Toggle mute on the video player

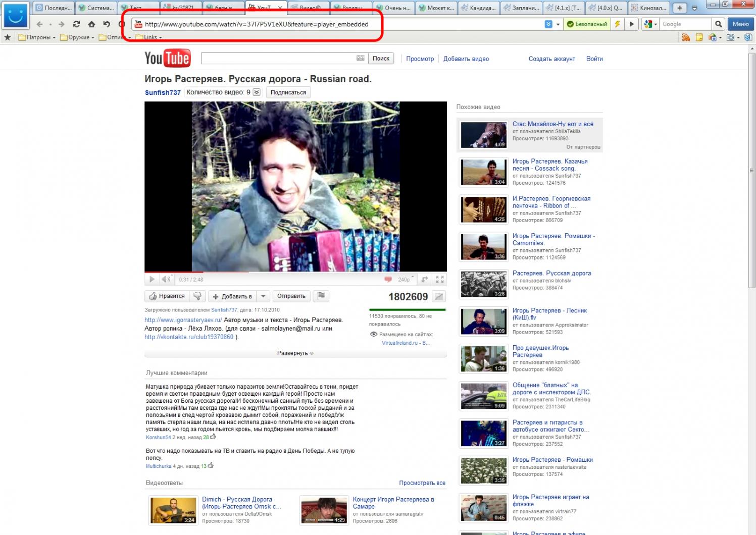[166, 279]
